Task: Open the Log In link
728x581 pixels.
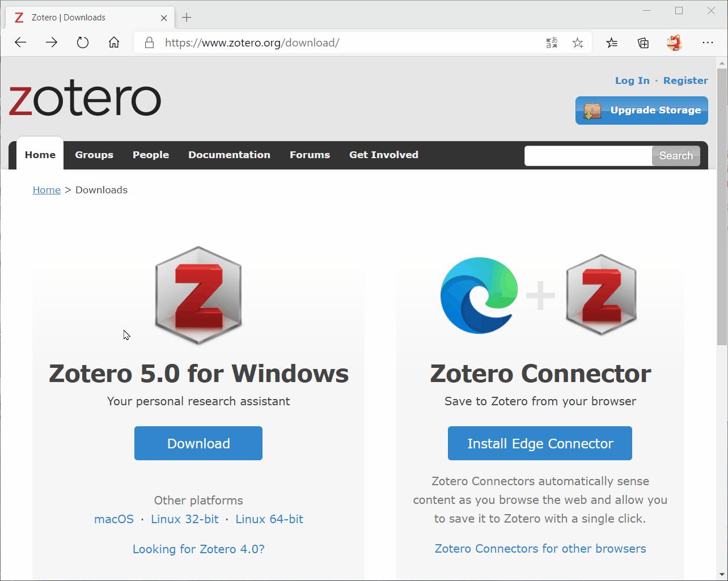Action: tap(632, 80)
